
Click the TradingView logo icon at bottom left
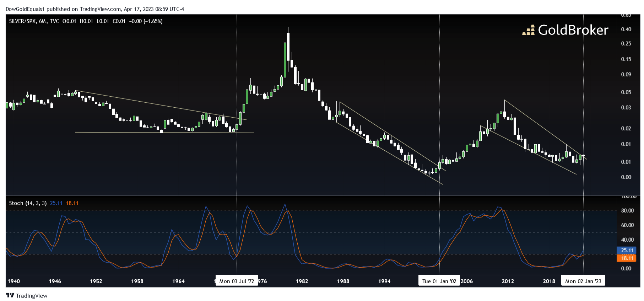10,295
